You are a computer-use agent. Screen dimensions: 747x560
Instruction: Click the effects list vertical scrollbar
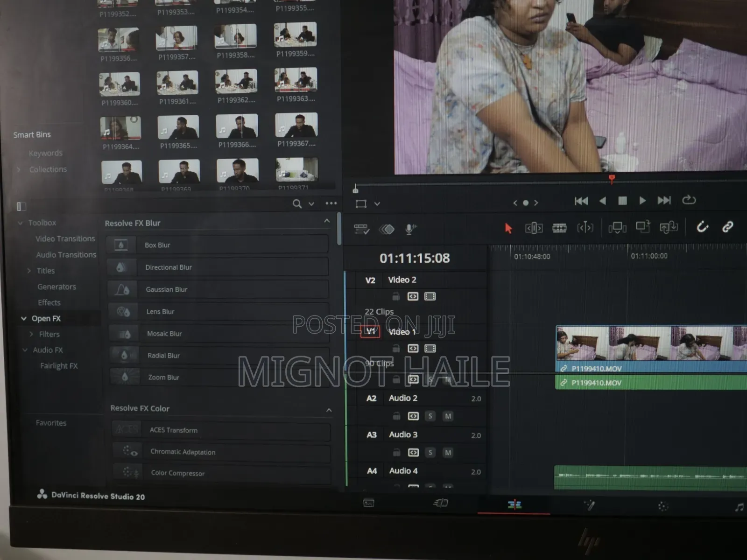click(339, 229)
